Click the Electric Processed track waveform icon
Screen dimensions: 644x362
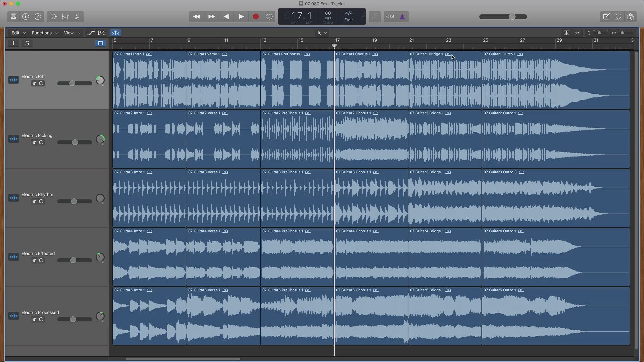pos(13,316)
